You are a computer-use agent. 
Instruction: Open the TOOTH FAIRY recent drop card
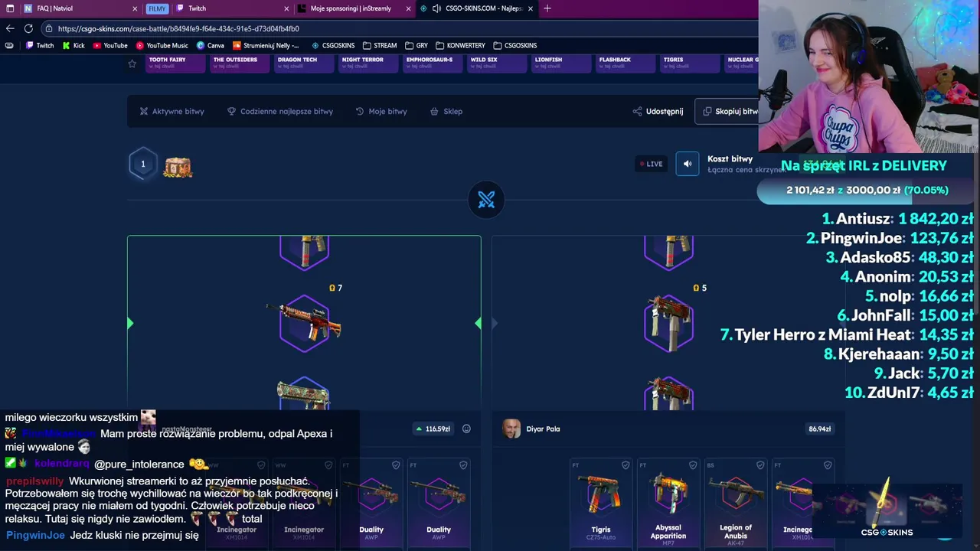(175, 63)
